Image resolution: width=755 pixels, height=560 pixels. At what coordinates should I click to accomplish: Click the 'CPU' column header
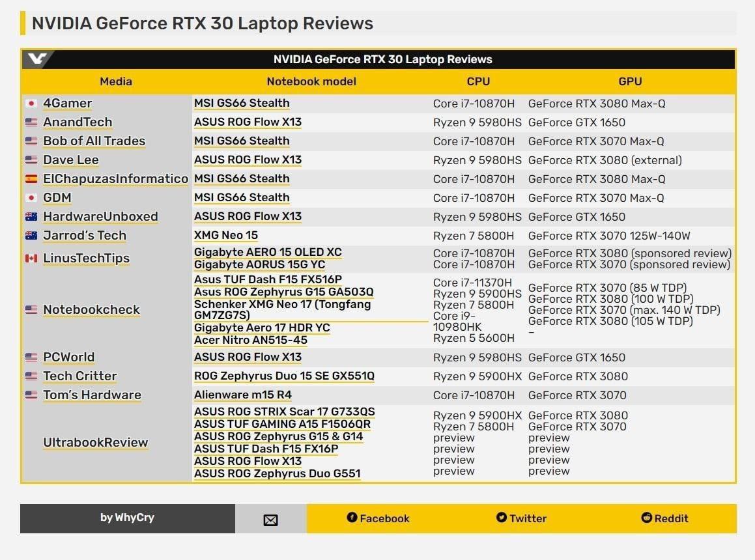[x=478, y=81]
